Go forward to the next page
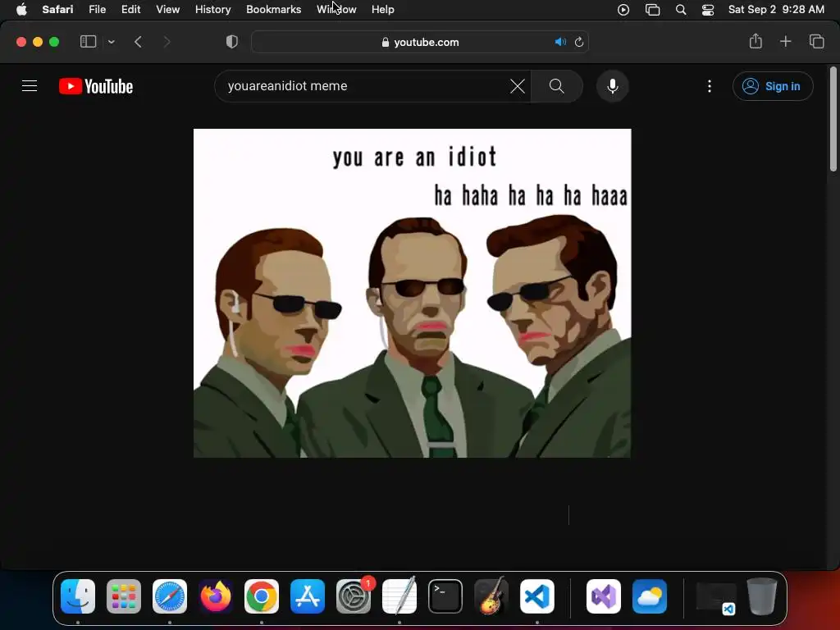 point(167,42)
